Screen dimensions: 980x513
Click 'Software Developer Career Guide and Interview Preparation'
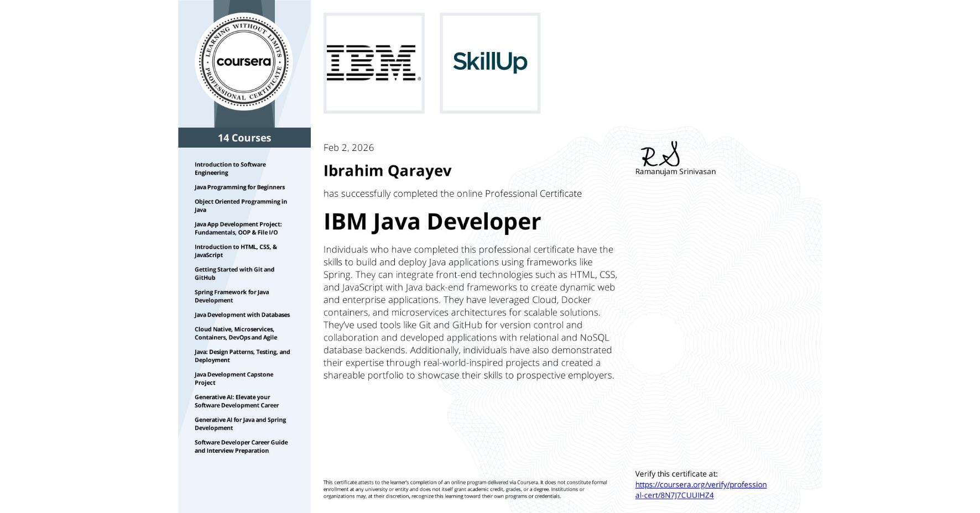point(241,447)
